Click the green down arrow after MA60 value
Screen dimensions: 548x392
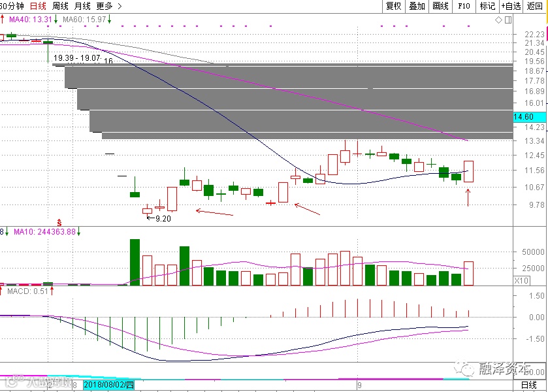click(109, 19)
